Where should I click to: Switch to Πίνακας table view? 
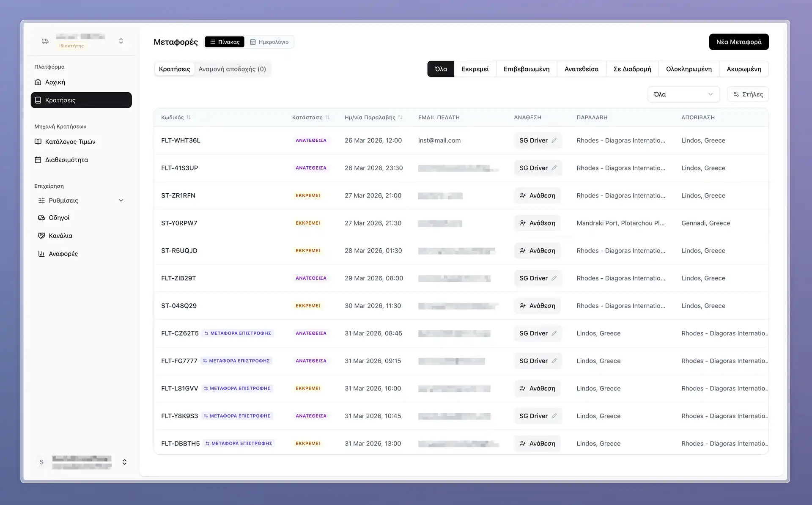[225, 42]
